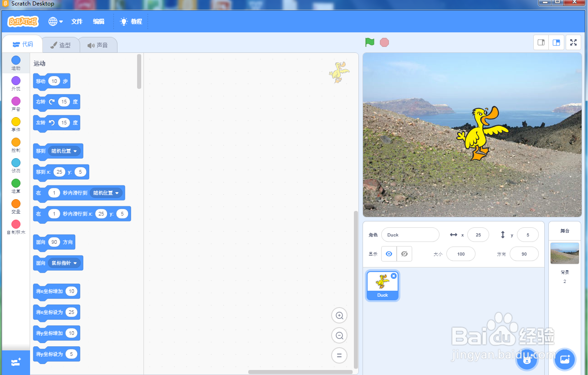
Task: Open the 编辑 menu
Action: [99, 21]
